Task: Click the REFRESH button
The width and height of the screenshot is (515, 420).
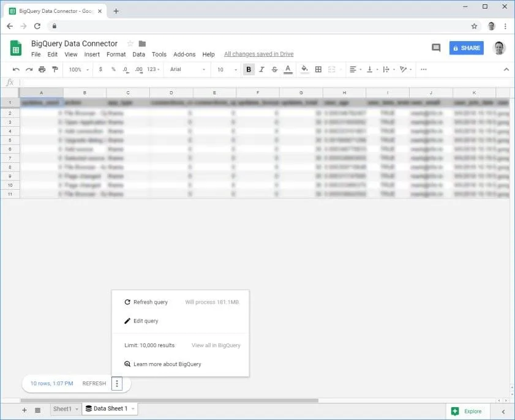Action: [94, 383]
